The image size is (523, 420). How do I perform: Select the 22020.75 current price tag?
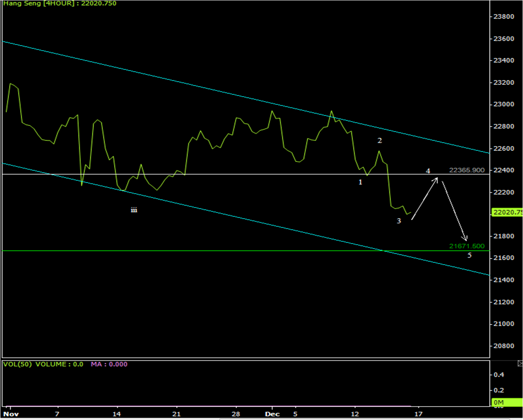click(507, 212)
